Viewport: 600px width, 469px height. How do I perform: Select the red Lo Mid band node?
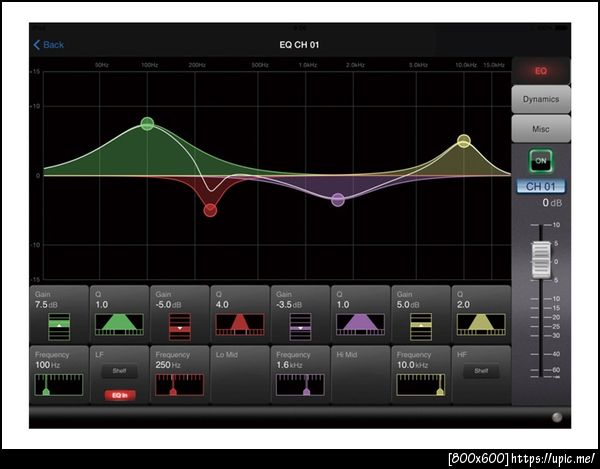pyautogui.click(x=210, y=210)
